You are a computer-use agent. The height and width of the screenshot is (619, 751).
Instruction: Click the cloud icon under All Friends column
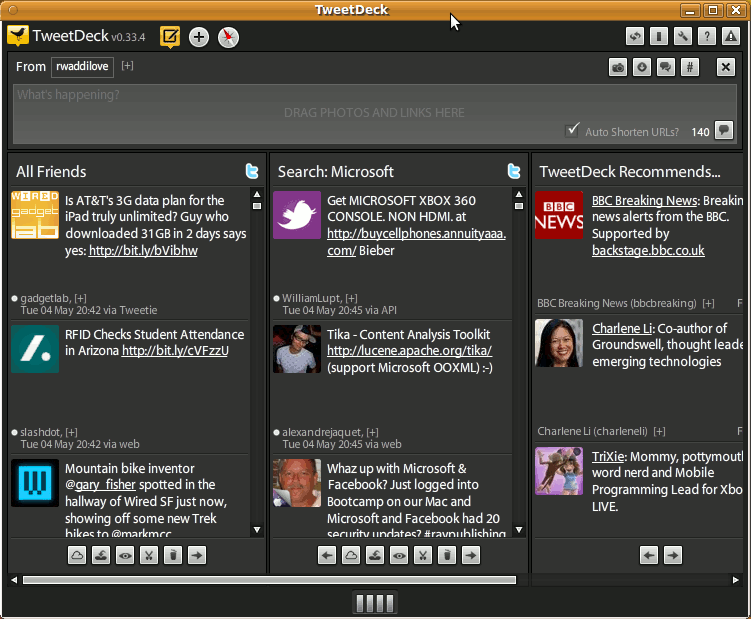[77, 555]
